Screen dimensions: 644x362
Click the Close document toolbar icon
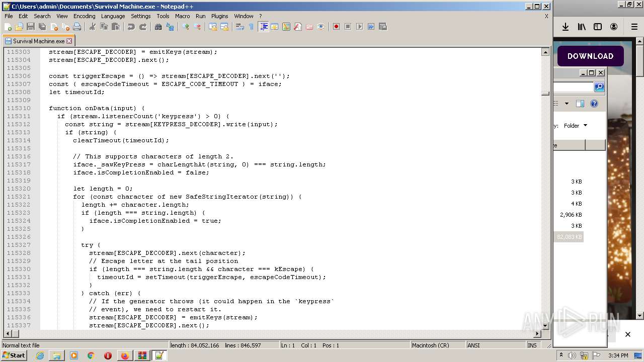pyautogui.click(x=54, y=27)
